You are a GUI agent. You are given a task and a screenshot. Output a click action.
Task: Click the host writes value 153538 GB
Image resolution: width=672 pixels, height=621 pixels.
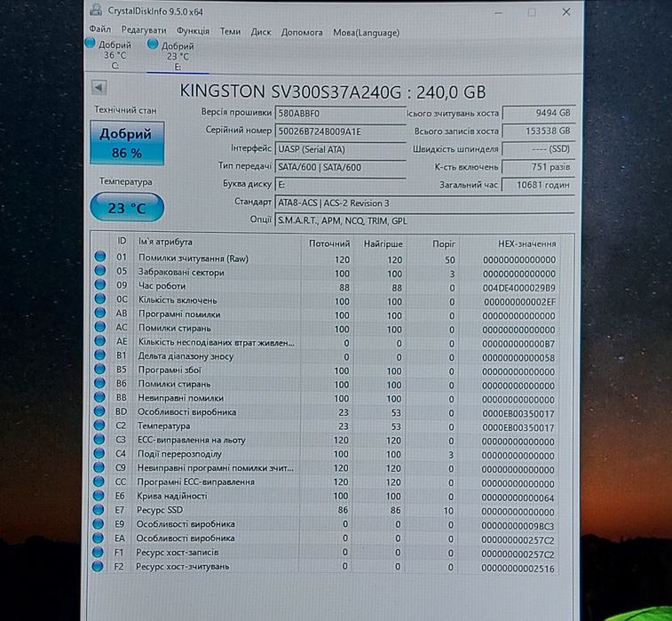point(538,131)
